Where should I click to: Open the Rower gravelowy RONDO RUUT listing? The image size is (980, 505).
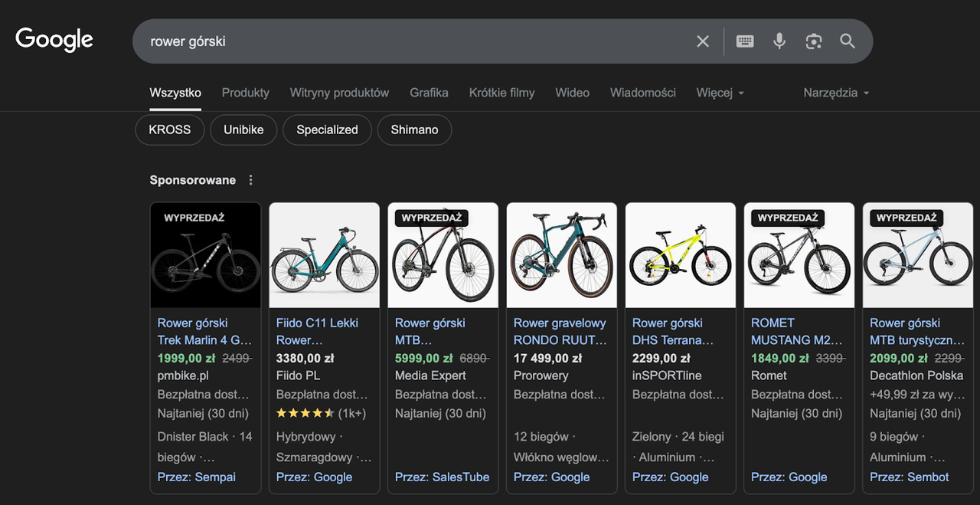(561, 331)
